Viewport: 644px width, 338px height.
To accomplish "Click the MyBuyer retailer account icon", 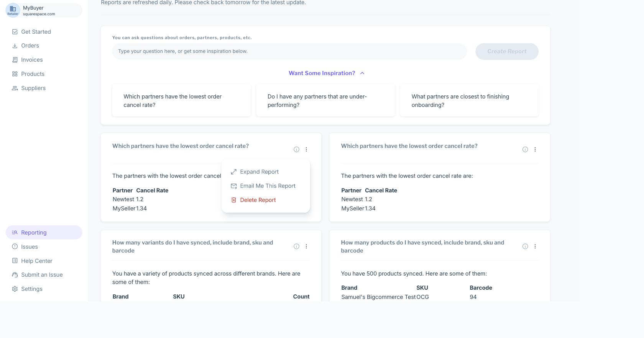I will 13,10.
